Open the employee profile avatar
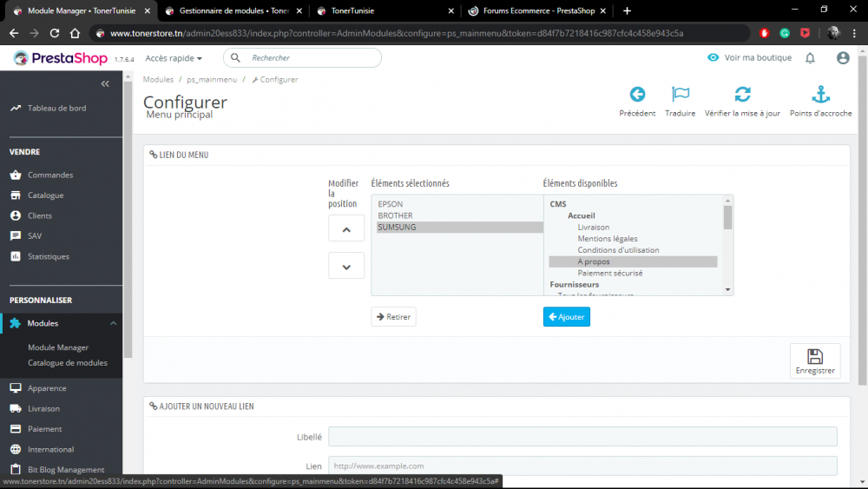Screen dimensions: 868x489 843,57
